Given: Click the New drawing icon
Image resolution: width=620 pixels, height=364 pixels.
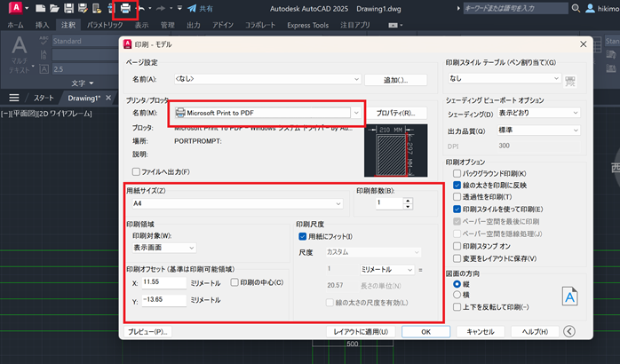Looking at the screenshot, I should click(x=40, y=9).
